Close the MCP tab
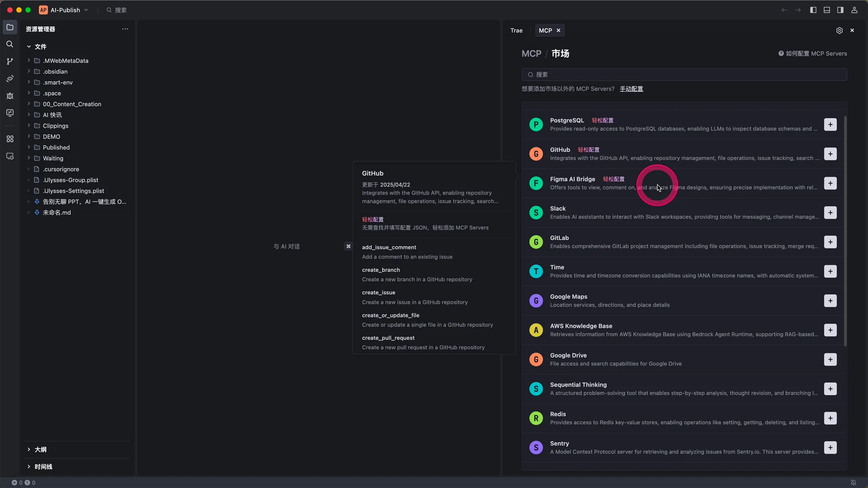The height and width of the screenshot is (488, 868). [x=558, y=30]
